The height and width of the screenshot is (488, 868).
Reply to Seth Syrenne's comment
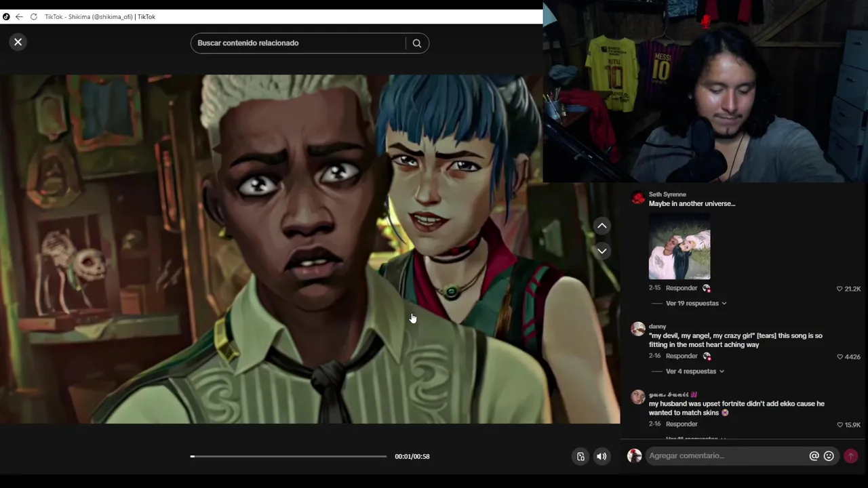[682, 288]
